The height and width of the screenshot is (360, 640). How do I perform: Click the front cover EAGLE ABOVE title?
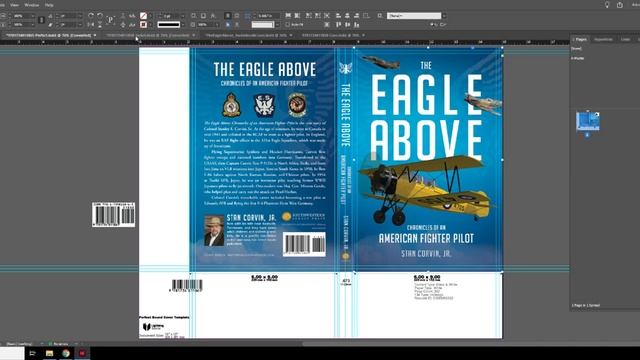pyautogui.click(x=426, y=118)
